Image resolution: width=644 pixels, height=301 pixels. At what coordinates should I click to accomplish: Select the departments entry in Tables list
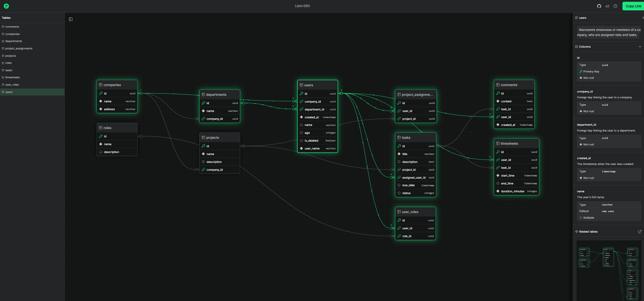click(x=13, y=41)
